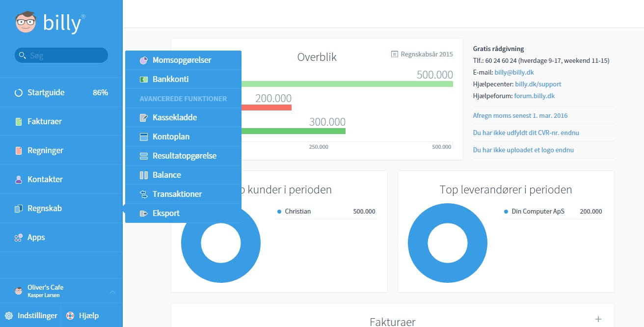Open the Regnskabsår 2015 period selector
This screenshot has height=327, width=644.
(x=422, y=54)
